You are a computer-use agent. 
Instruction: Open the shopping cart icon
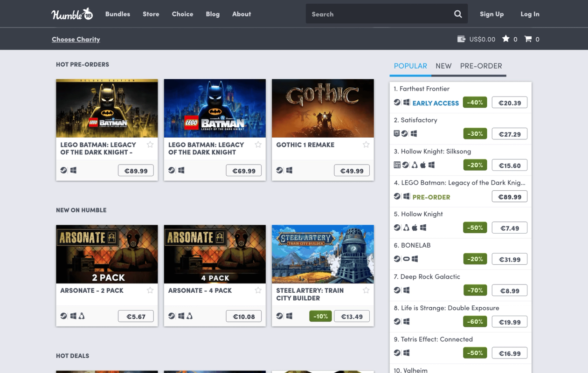[528, 39]
